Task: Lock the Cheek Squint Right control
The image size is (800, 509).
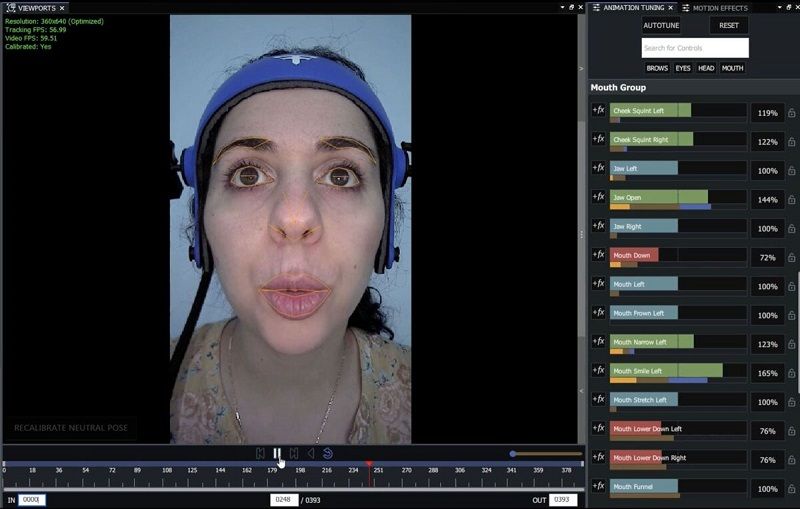Action: 791,142
